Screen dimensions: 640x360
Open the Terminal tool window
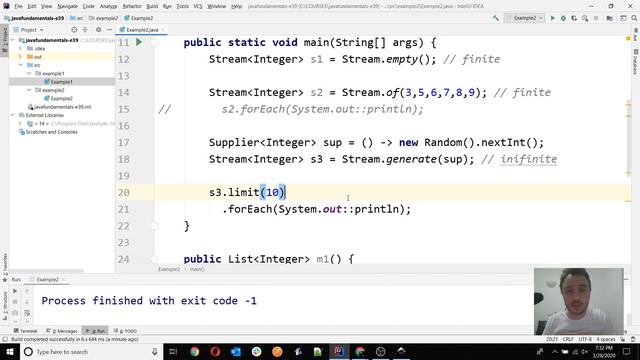click(x=25, y=331)
